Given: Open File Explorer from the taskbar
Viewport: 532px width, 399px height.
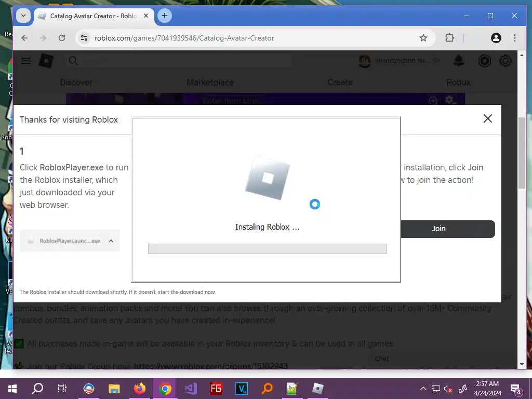Looking at the screenshot, I should pyautogui.click(x=114, y=389).
